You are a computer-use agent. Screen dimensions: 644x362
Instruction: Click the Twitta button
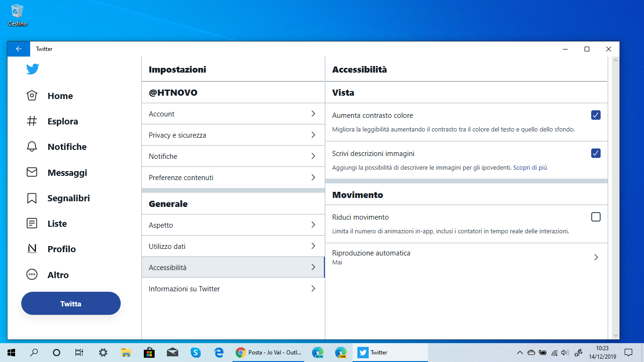pos(71,304)
